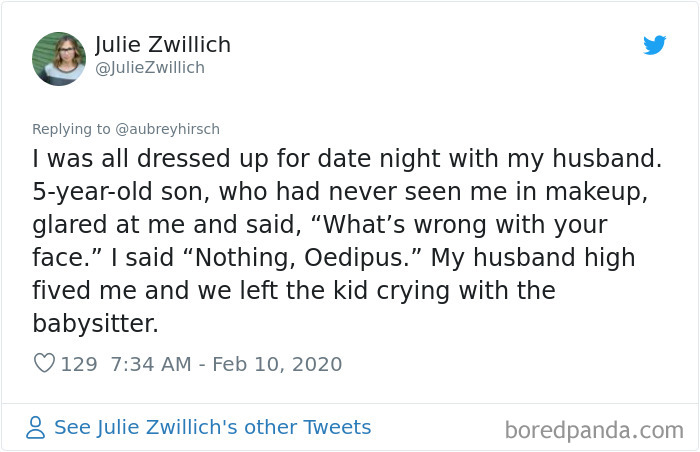The width and height of the screenshot is (700, 452).
Task: Click the Twitter bird logo
Action: click(655, 45)
